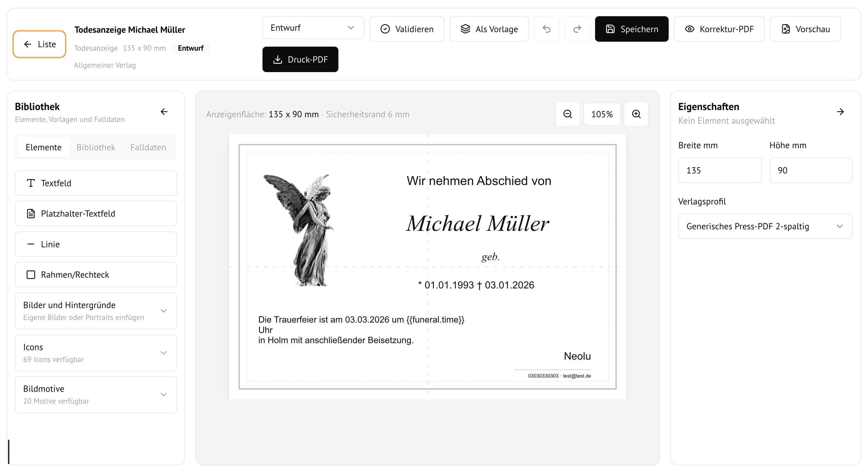The width and height of the screenshot is (868, 472).
Task: Expand the Bildmotive section
Action: tap(96, 394)
